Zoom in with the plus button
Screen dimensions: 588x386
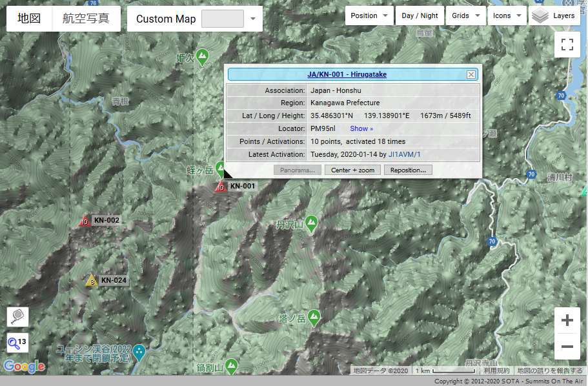pos(567,321)
